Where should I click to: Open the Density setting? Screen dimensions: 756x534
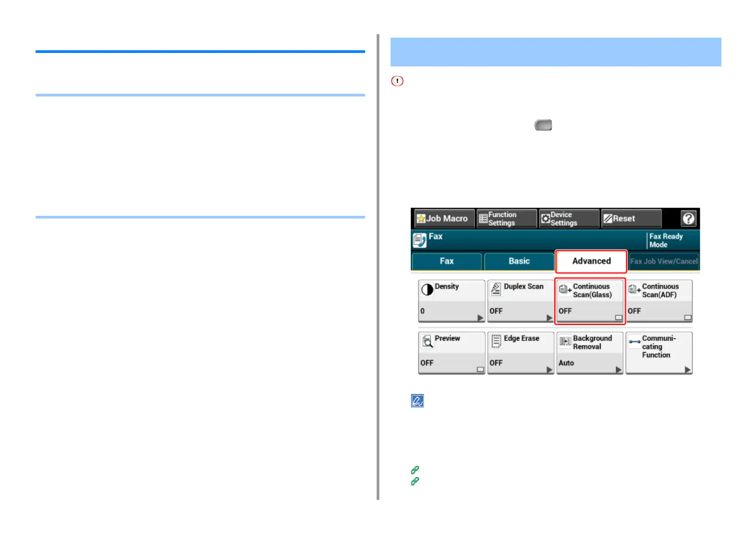click(452, 301)
